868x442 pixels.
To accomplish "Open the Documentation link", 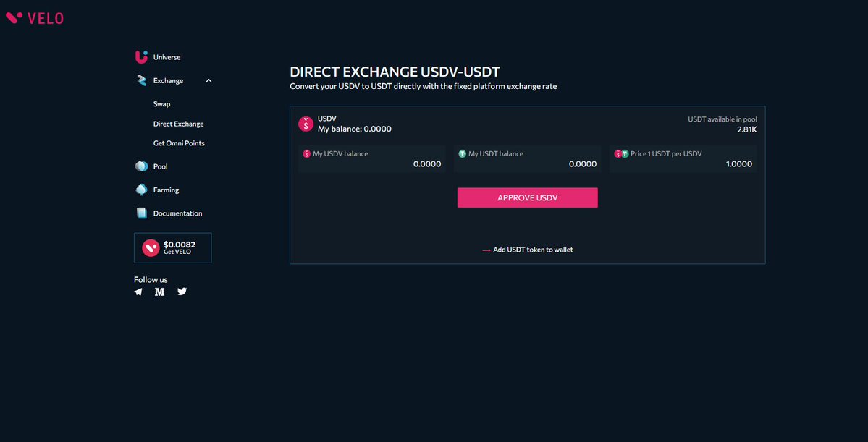I will coord(177,213).
